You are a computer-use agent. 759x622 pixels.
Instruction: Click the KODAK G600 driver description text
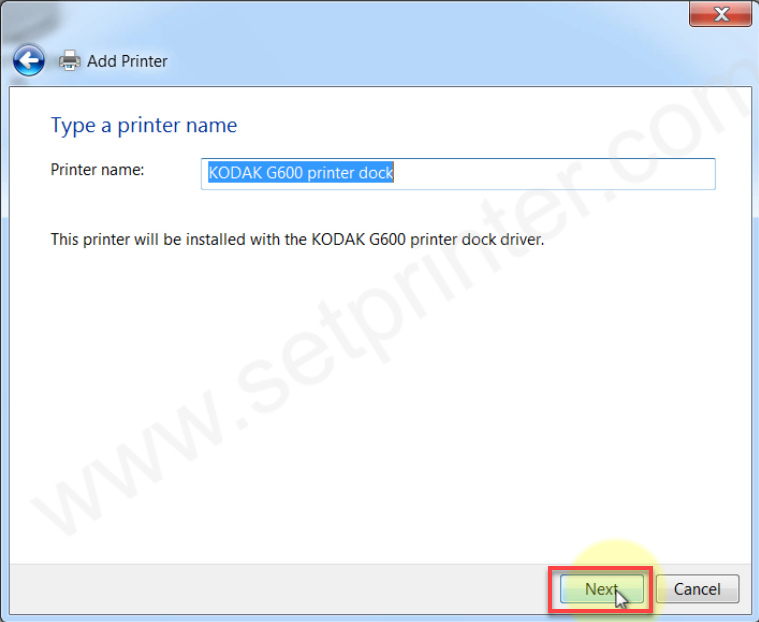pos(297,240)
